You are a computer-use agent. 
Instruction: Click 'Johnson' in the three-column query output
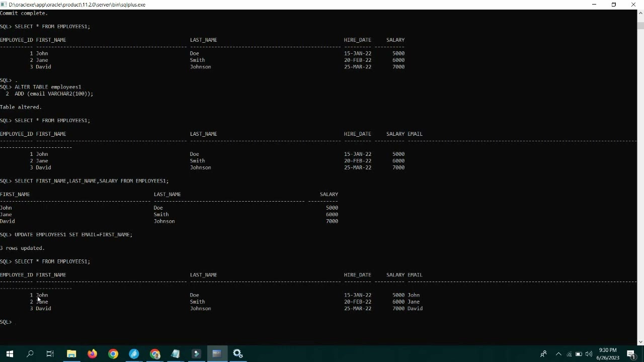(x=165, y=221)
